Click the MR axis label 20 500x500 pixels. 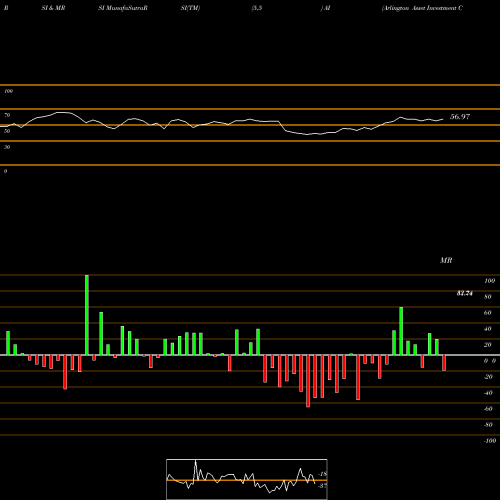[488, 345]
